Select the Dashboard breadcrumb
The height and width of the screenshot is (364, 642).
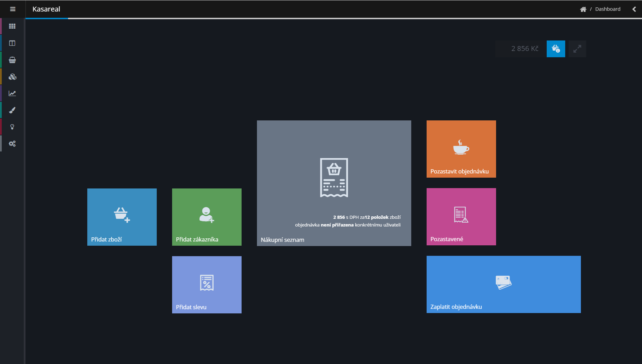[x=607, y=9]
